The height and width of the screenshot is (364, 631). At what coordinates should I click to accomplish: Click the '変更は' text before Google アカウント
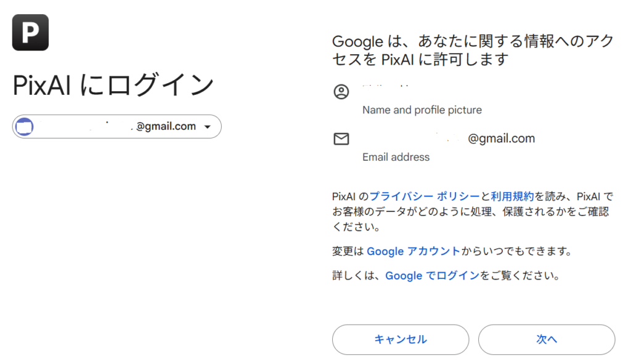tap(348, 251)
